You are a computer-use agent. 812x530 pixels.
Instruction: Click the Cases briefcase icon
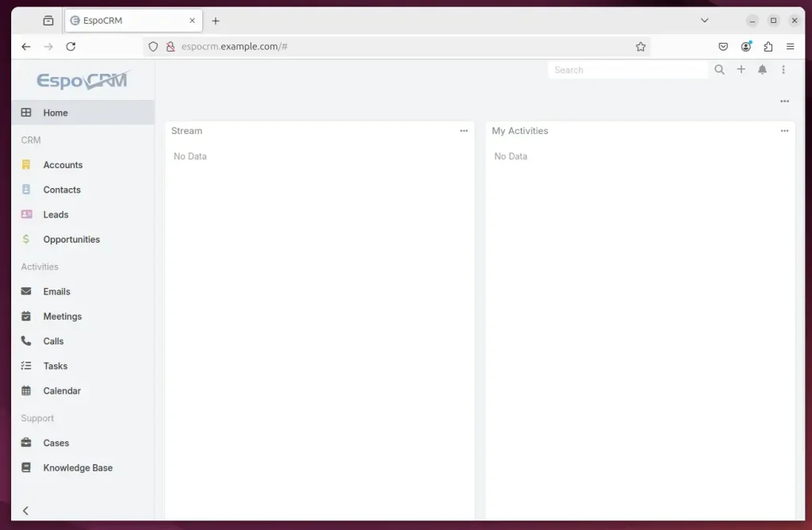coord(26,443)
